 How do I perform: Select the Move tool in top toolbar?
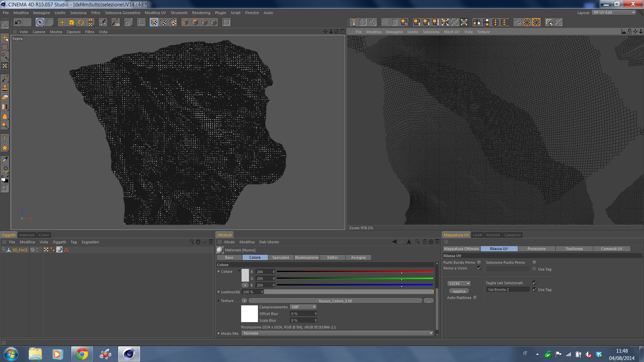pyautogui.click(x=62, y=22)
